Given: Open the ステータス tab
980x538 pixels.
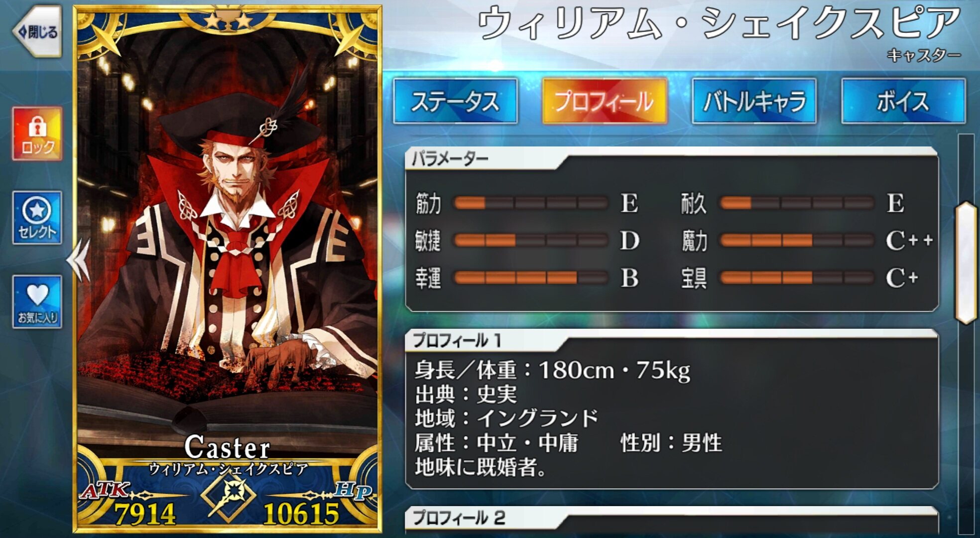Looking at the screenshot, I should (455, 101).
